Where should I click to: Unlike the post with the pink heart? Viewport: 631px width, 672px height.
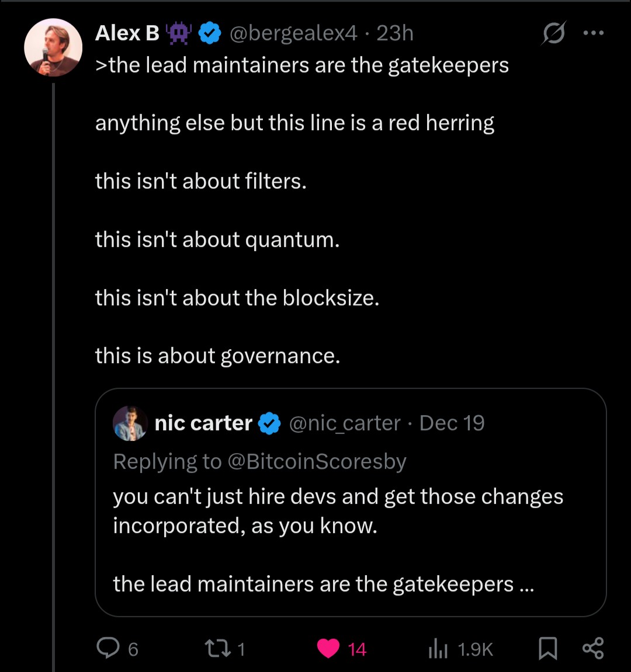[x=328, y=648]
